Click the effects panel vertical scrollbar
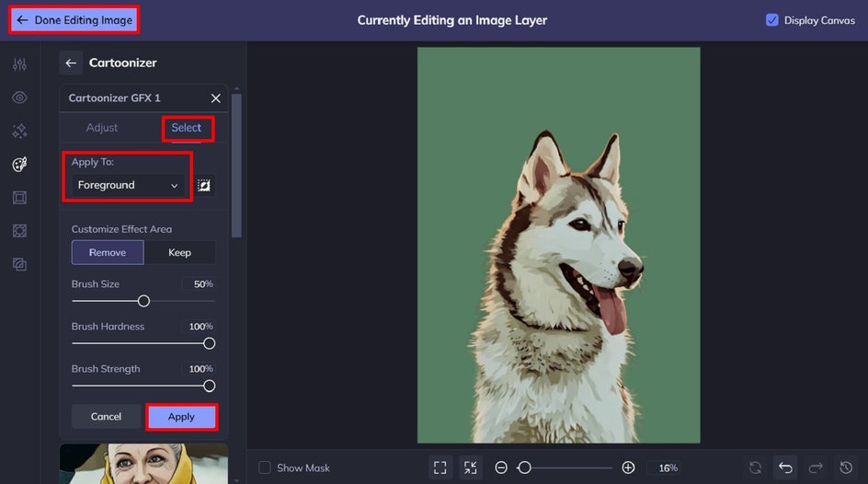Viewport: 868px width, 484px height. coord(236,167)
